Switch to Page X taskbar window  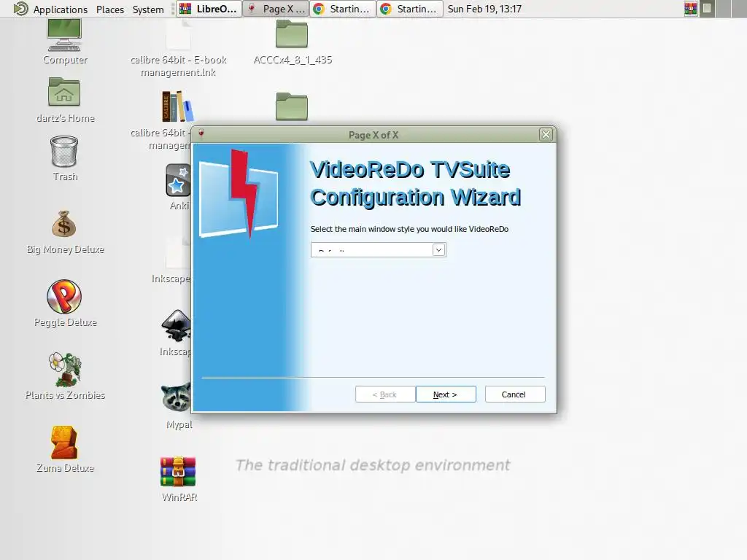point(276,9)
